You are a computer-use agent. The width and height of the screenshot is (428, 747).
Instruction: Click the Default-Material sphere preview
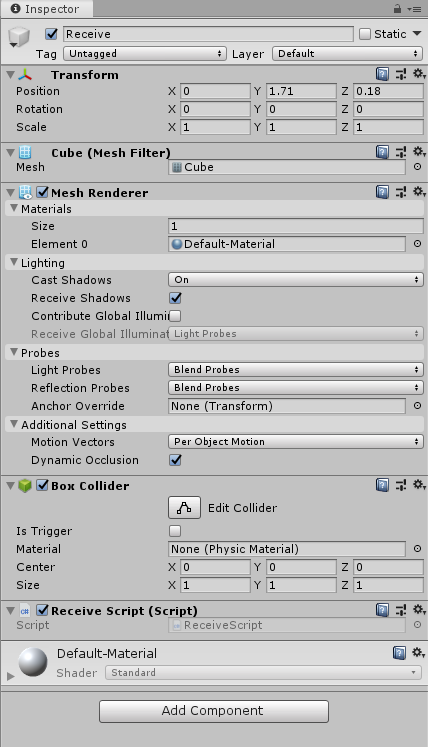[x=33, y=662]
